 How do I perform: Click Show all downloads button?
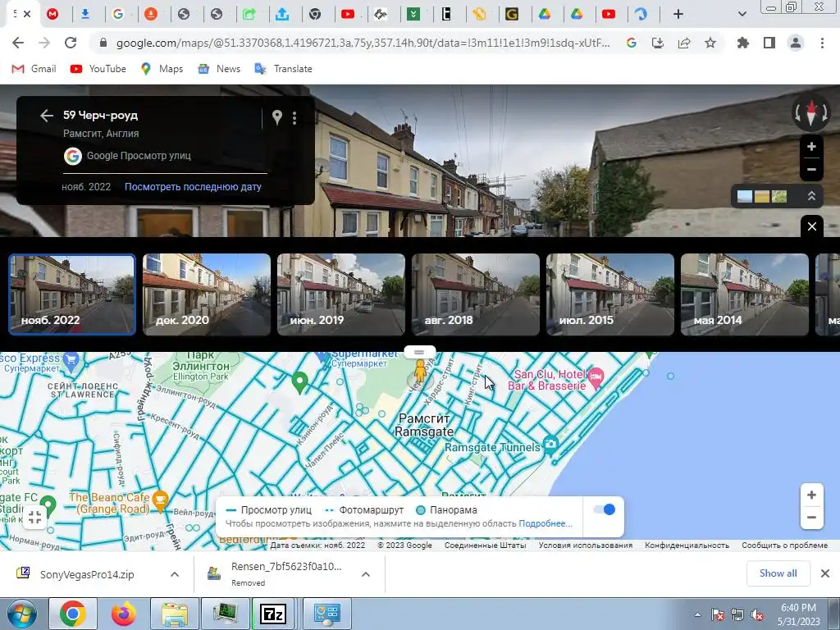[x=778, y=573]
